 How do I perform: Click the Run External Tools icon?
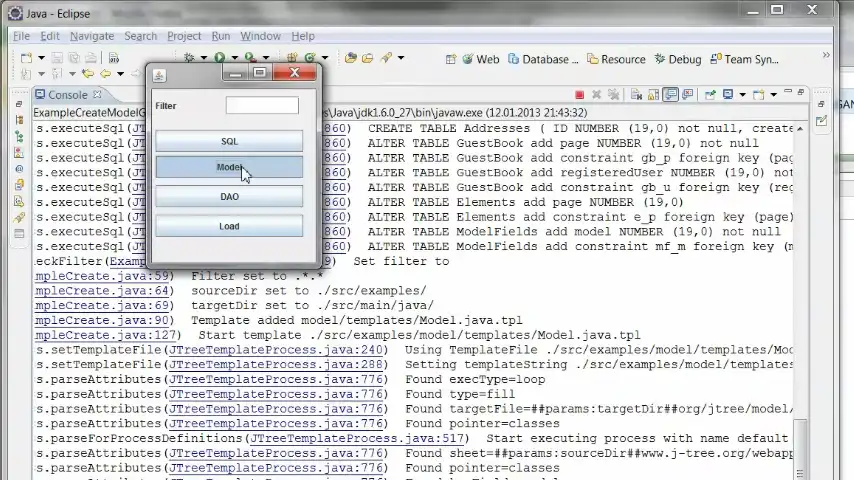pos(250,57)
